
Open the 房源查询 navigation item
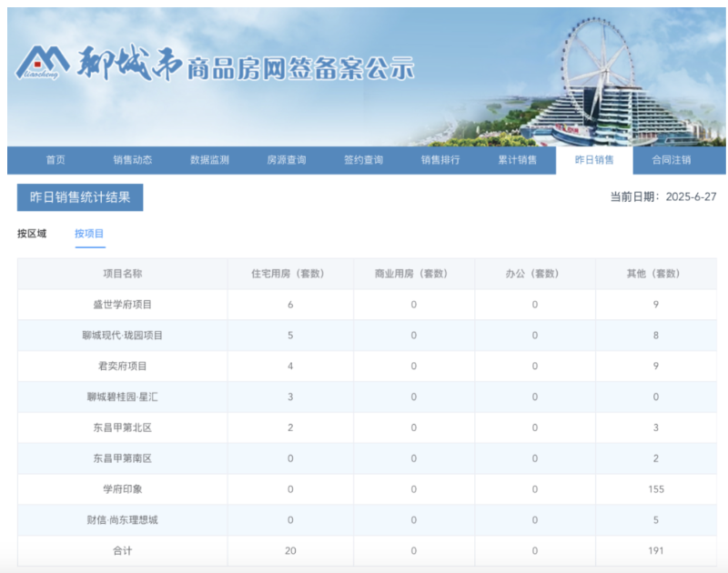pos(287,159)
